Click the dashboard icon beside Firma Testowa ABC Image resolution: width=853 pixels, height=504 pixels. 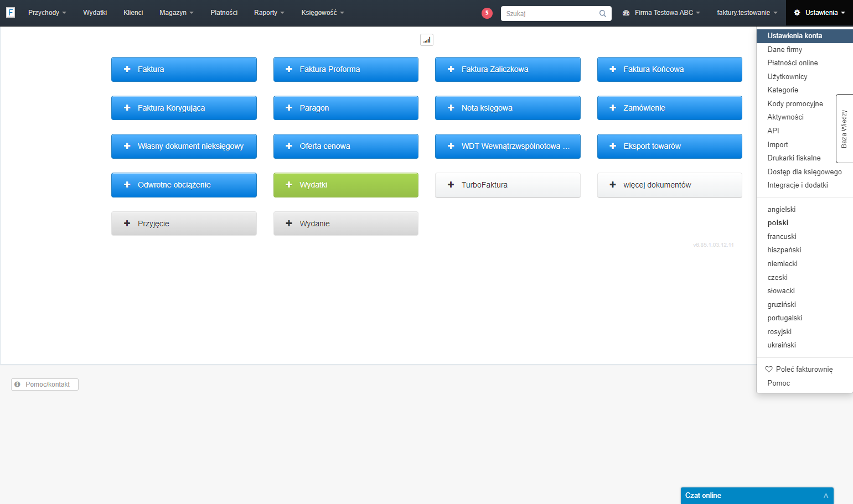(x=626, y=13)
